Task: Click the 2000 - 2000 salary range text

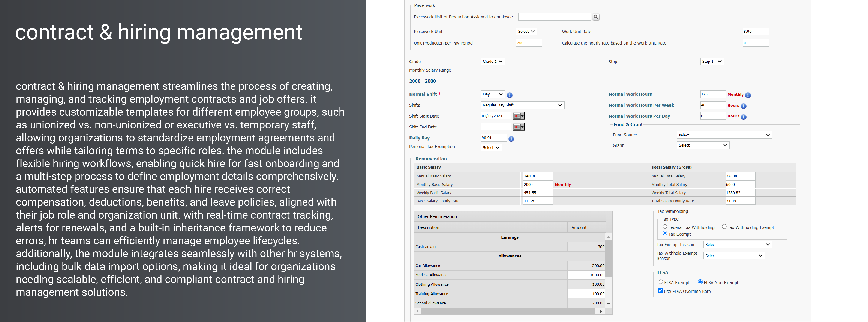Action: pos(423,81)
